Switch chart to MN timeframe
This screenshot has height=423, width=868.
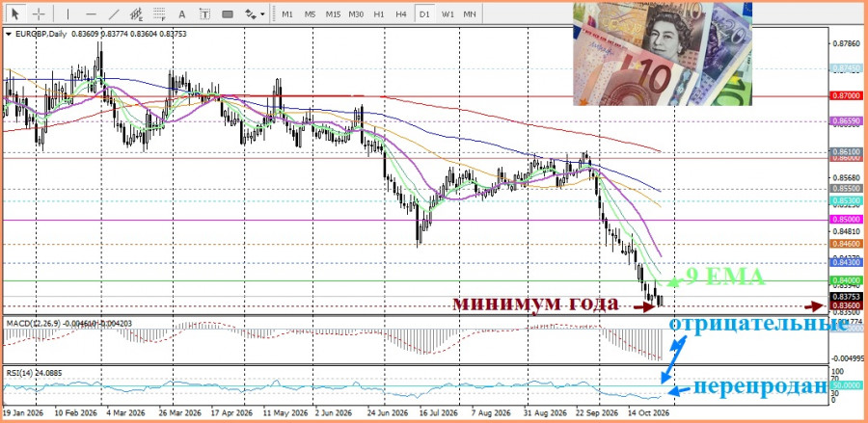[x=470, y=13]
